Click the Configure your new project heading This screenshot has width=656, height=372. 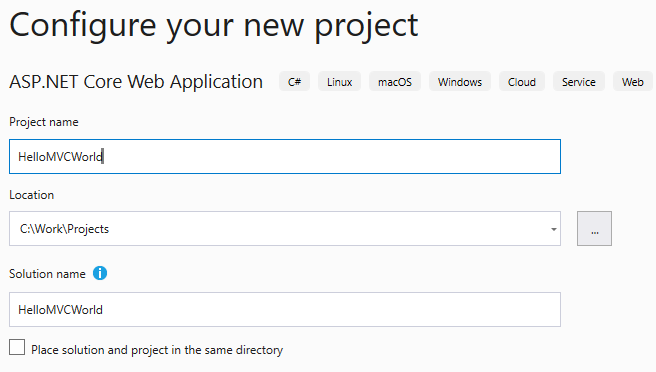tap(214, 26)
